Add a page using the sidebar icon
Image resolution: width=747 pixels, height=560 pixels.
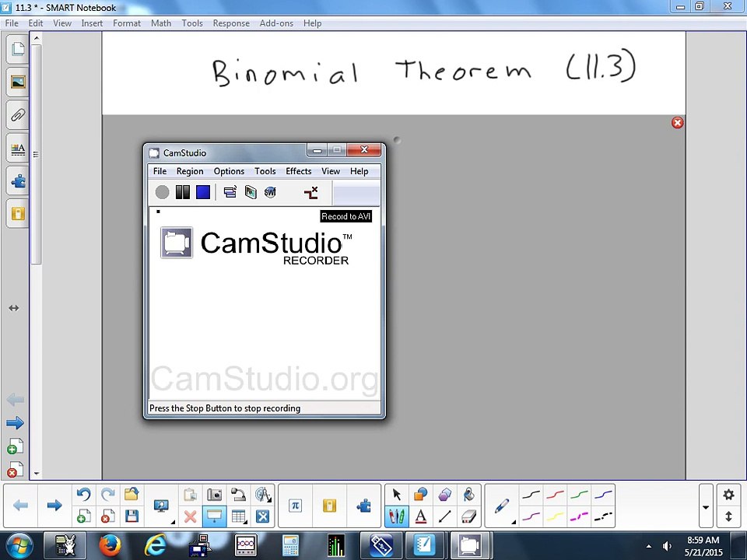[16, 446]
